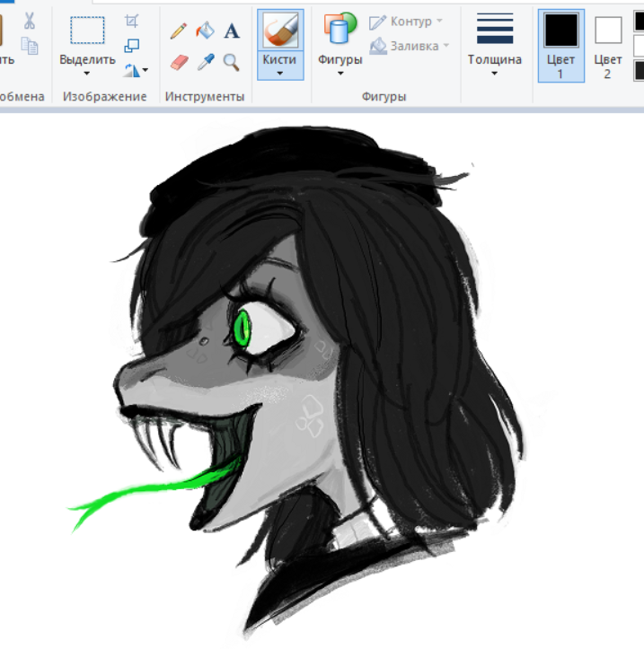Select Цвет 2 white color swatch
Screen dimensions: 644x649
[608, 31]
